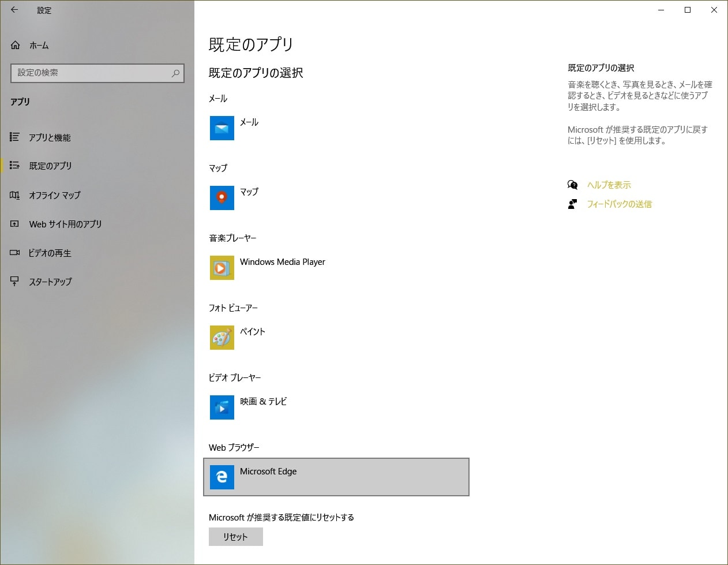Open the Home (ホーム) icon
Viewport: 728px width, 565px height.
(16, 45)
